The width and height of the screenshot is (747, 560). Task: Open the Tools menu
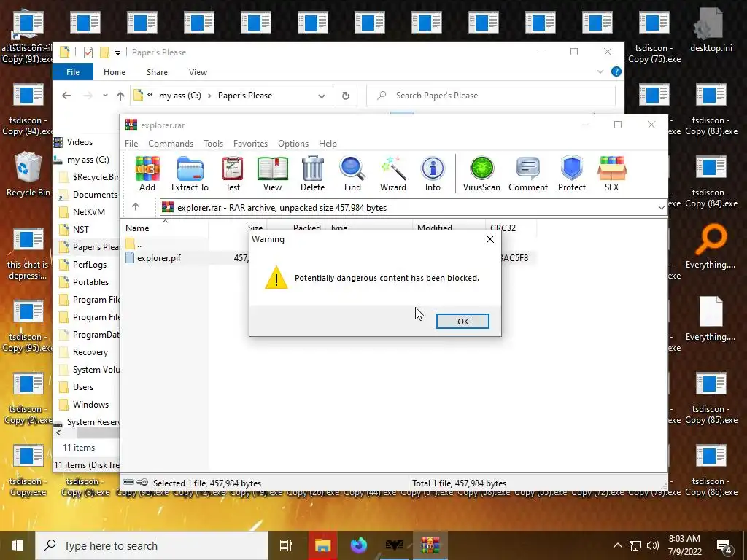(x=214, y=144)
